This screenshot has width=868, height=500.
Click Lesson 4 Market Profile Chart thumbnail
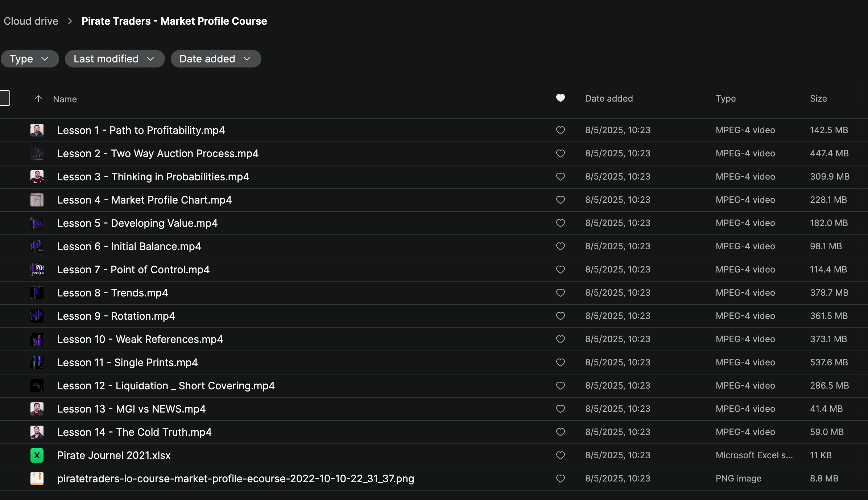(37, 200)
